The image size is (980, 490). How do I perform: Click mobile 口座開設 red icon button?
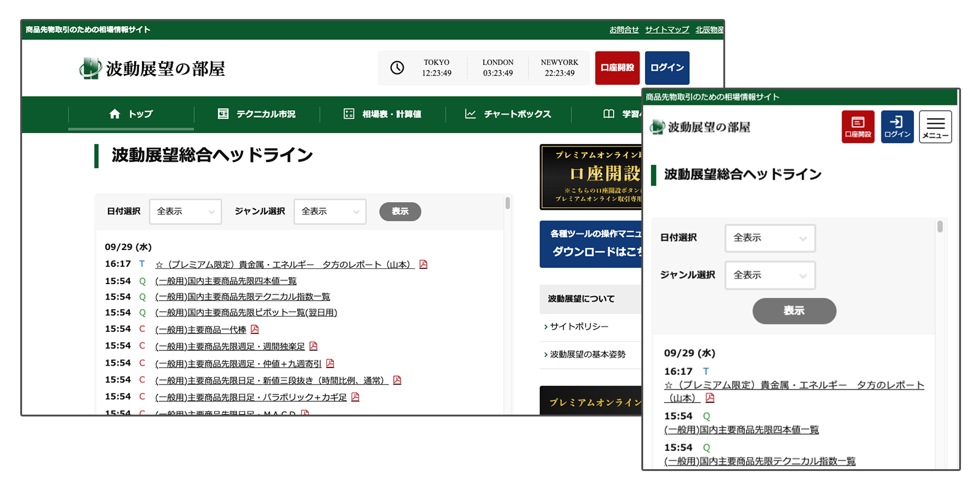pyautogui.click(x=858, y=127)
